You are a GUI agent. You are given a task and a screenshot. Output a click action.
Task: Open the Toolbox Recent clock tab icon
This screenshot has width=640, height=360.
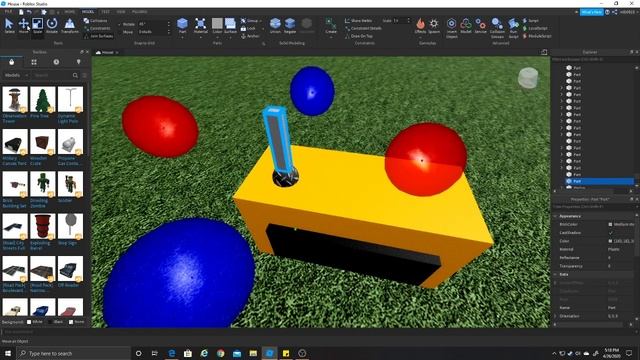click(56, 62)
